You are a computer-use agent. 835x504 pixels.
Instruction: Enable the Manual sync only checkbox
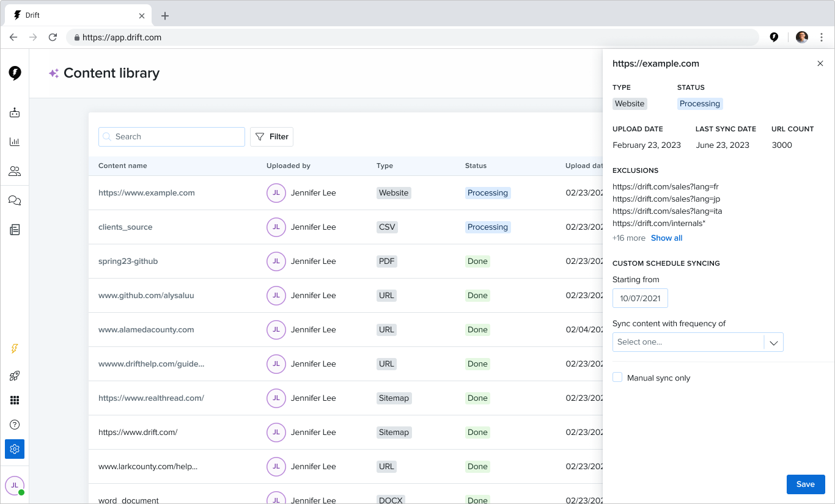[x=617, y=378]
